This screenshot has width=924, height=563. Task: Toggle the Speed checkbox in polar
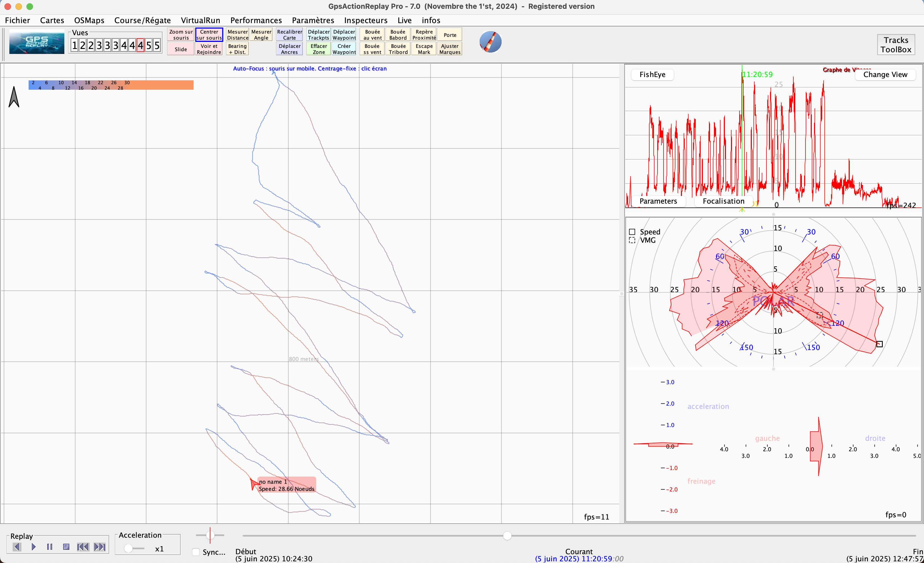(x=632, y=232)
